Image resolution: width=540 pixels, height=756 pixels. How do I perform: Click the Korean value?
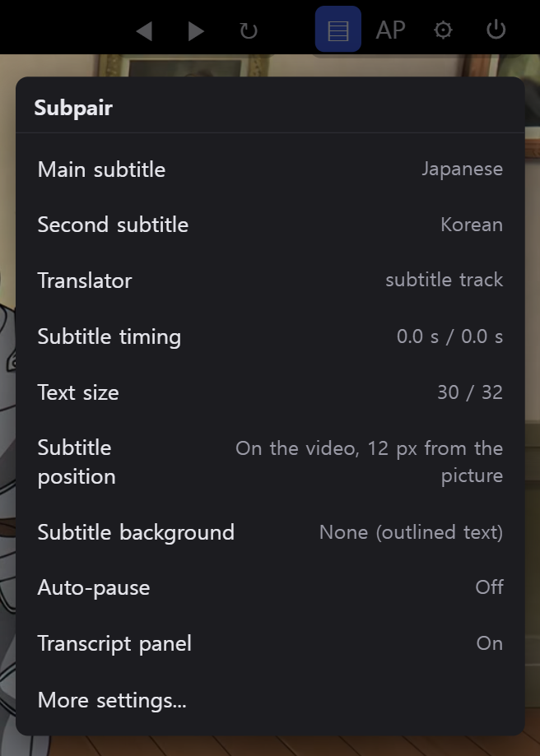pos(472,225)
